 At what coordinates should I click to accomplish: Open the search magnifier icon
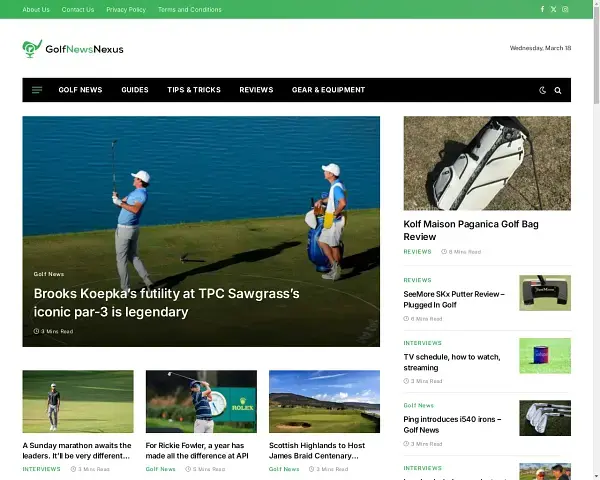[x=558, y=90]
